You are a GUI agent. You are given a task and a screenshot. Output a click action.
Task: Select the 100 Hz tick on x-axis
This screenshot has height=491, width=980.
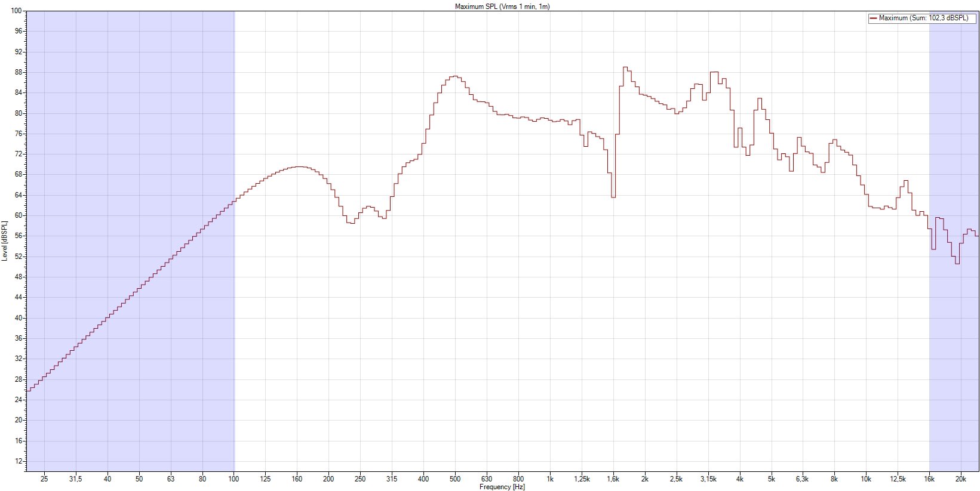pos(234,479)
